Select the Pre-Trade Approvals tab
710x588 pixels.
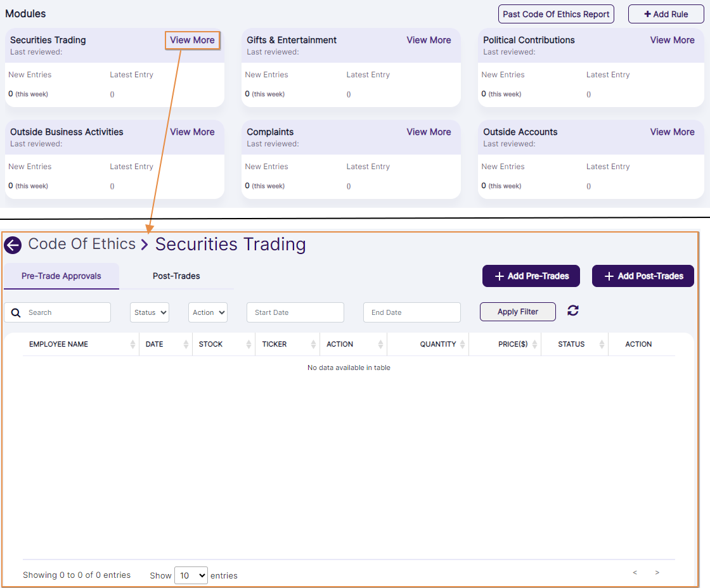pyautogui.click(x=61, y=276)
